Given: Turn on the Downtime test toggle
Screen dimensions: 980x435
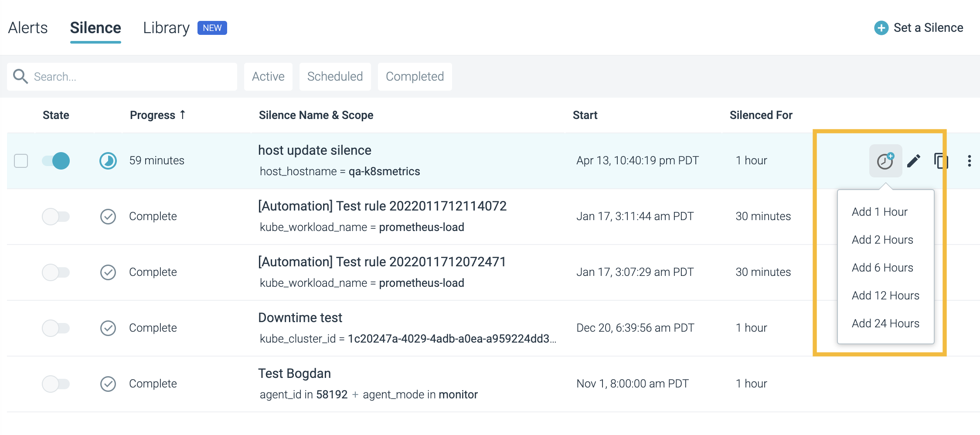Looking at the screenshot, I should 56,328.
